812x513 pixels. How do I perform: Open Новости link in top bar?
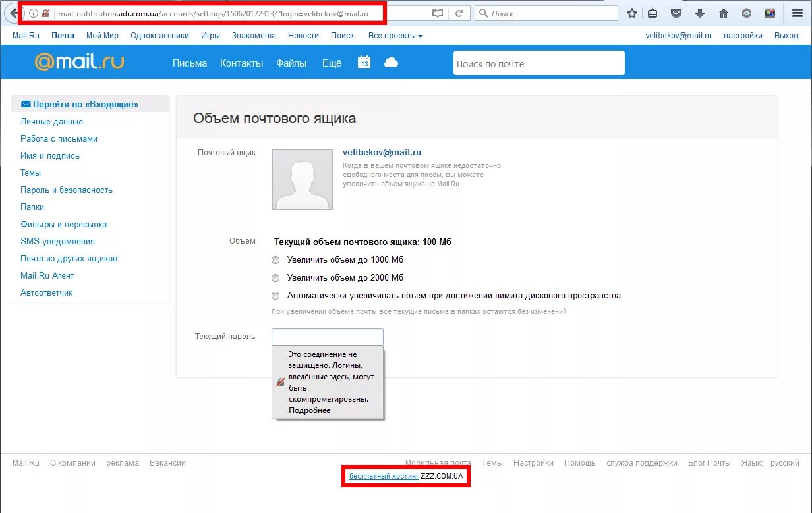tap(303, 36)
